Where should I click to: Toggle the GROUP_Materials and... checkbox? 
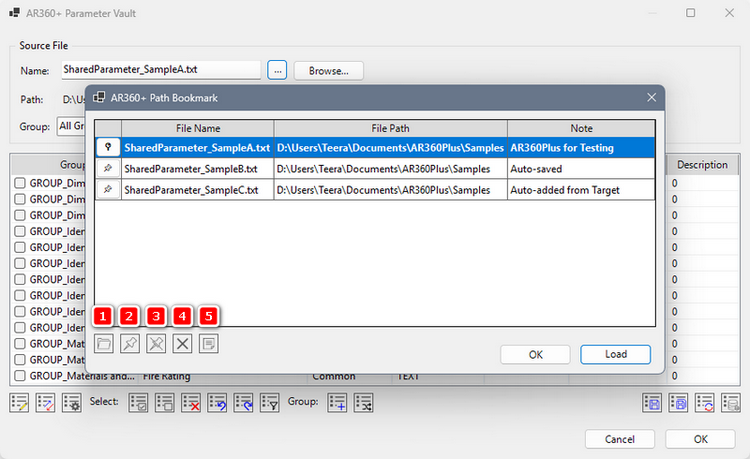(20, 376)
